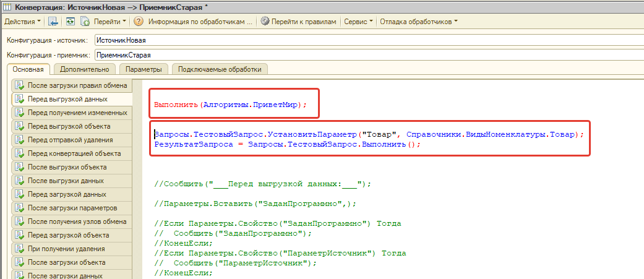Select handler После загрузки данных
Image resolution: width=644 pixels, height=279 pixels.
(72, 275)
